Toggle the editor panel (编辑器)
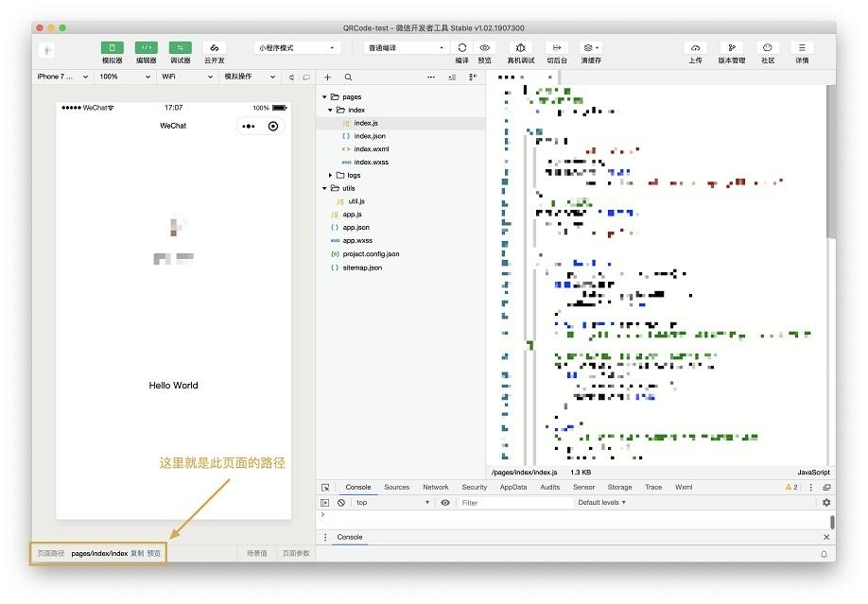Screen dimensions: 868x604 tap(146, 48)
